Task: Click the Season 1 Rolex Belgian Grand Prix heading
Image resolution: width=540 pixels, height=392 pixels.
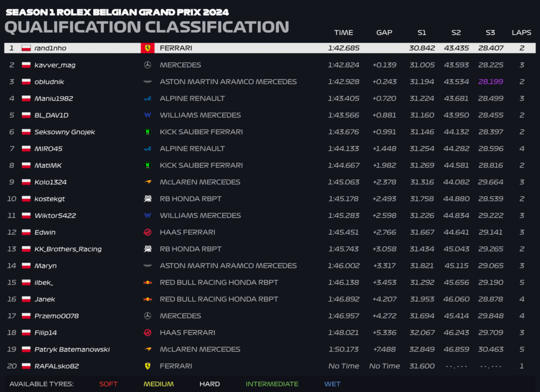Action: click(118, 13)
